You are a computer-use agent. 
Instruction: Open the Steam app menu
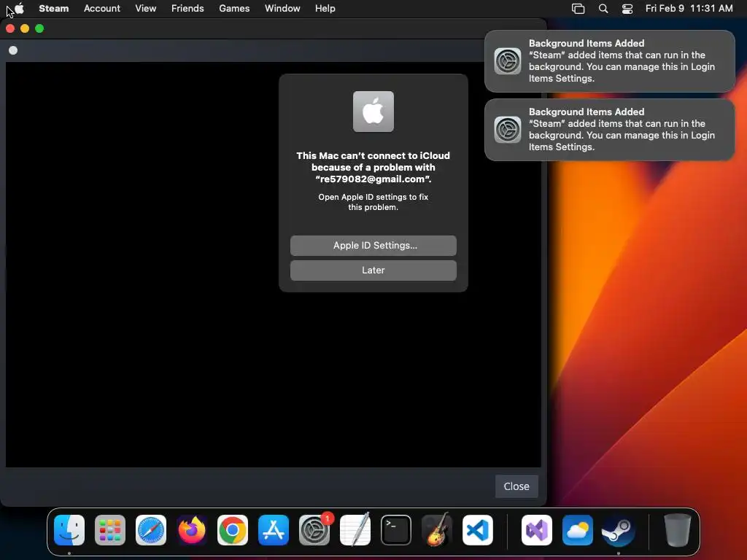(x=53, y=8)
